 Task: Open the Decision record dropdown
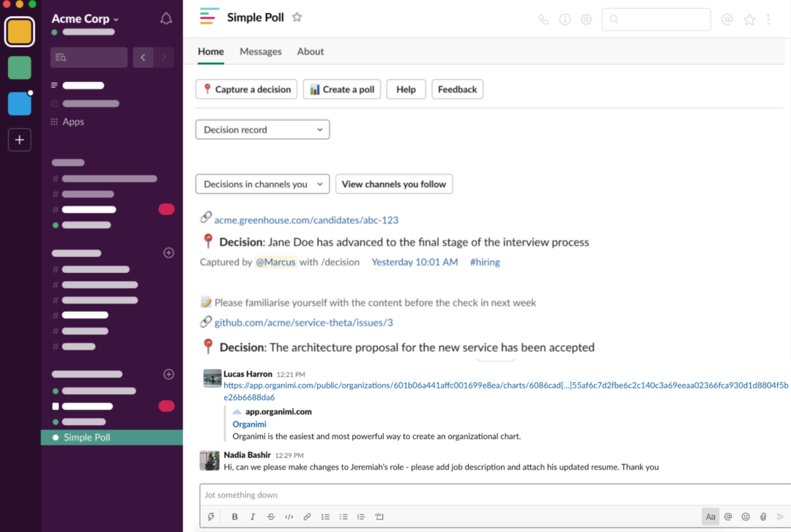[261, 129]
